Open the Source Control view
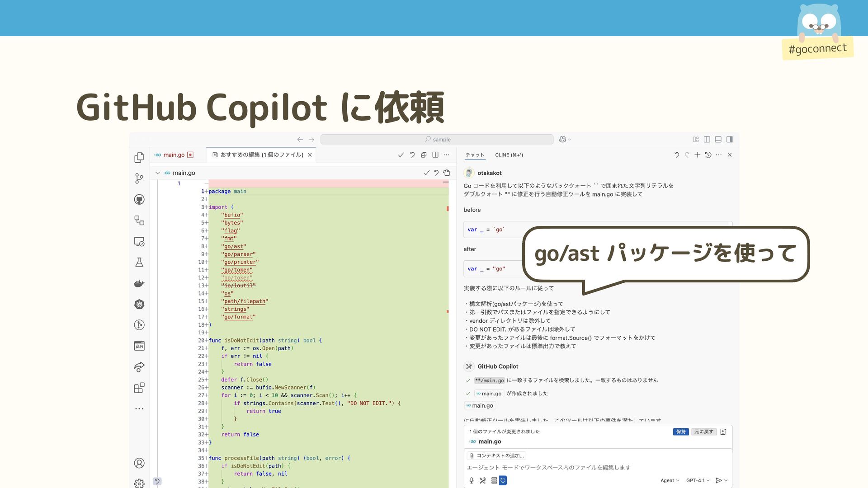This screenshot has height=488, width=868. click(139, 178)
